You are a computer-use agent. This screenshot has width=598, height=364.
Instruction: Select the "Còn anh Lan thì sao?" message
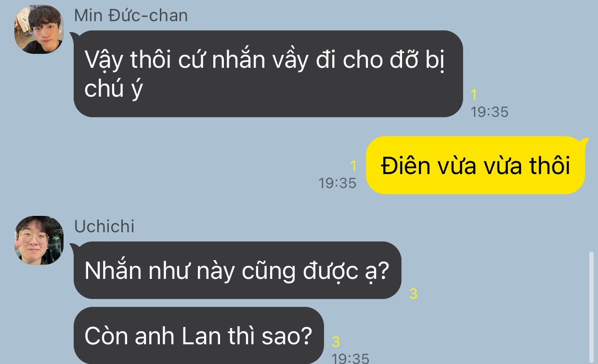tap(198, 336)
